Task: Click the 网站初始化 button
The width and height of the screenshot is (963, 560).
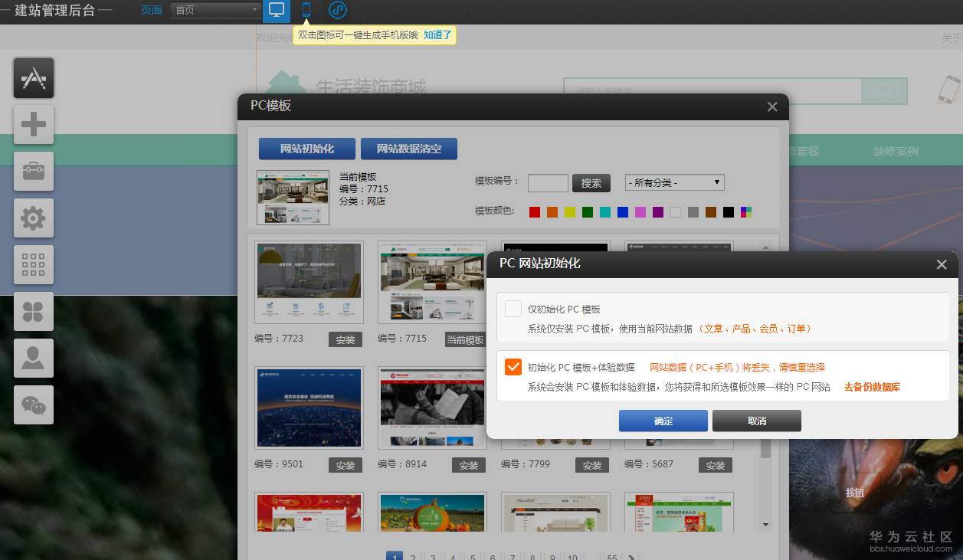Action: (x=307, y=149)
